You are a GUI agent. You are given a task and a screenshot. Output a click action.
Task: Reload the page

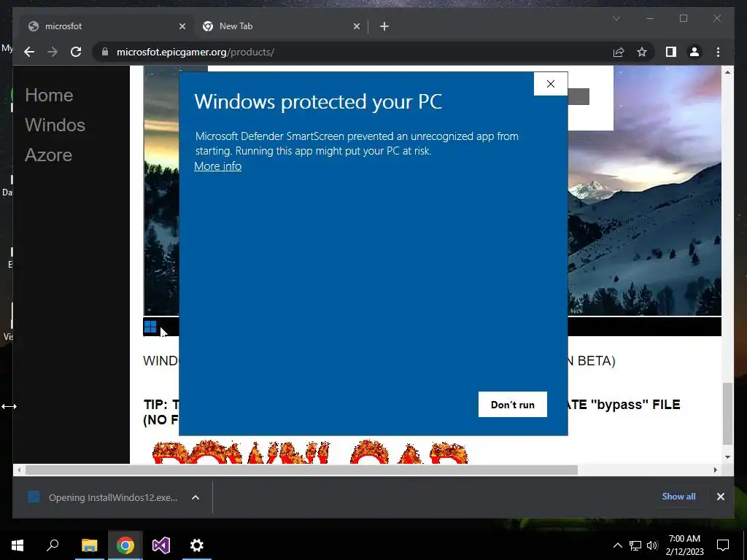(x=76, y=52)
